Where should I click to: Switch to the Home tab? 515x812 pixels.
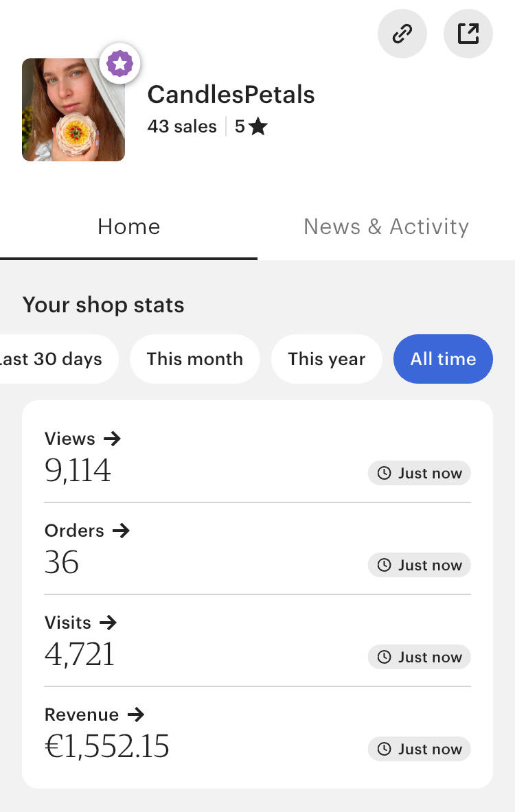coord(129,227)
